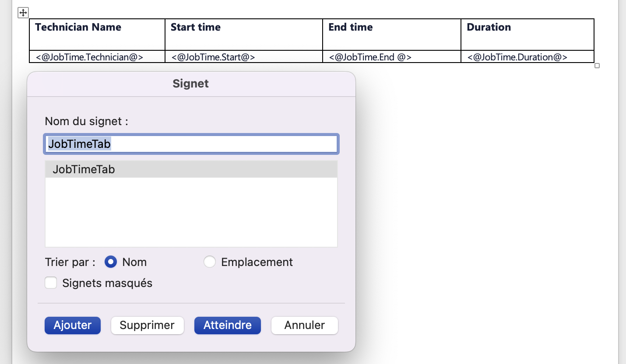Enable the Signets masqués checkbox
The image size is (626, 364).
tap(51, 283)
